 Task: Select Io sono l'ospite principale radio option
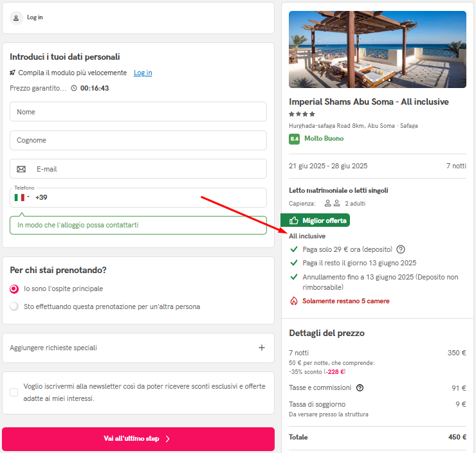tap(14, 289)
